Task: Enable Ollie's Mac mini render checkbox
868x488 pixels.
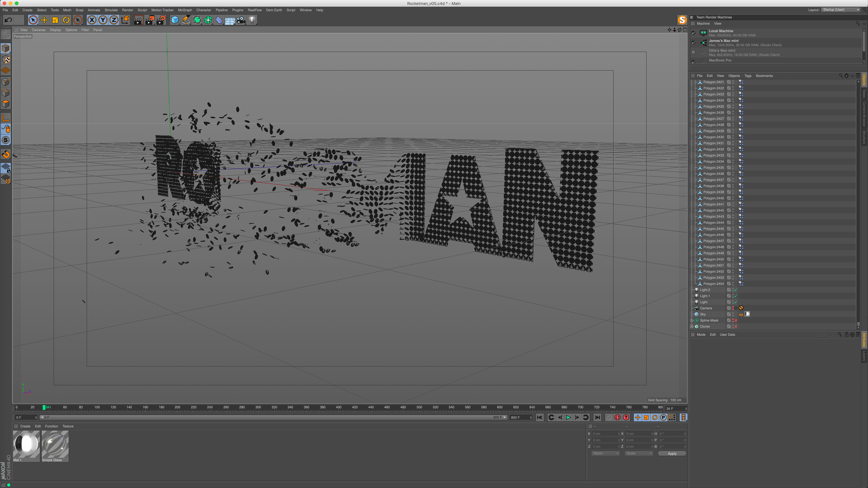Action: click(693, 53)
